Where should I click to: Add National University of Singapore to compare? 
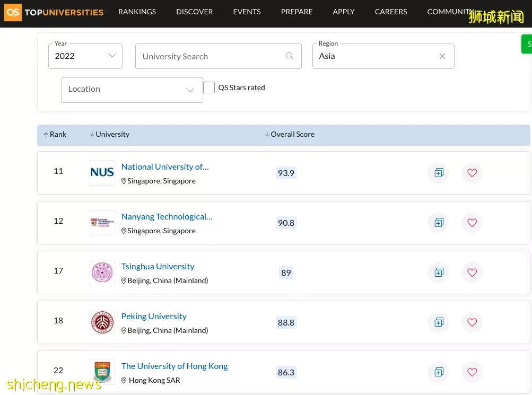pyautogui.click(x=439, y=173)
